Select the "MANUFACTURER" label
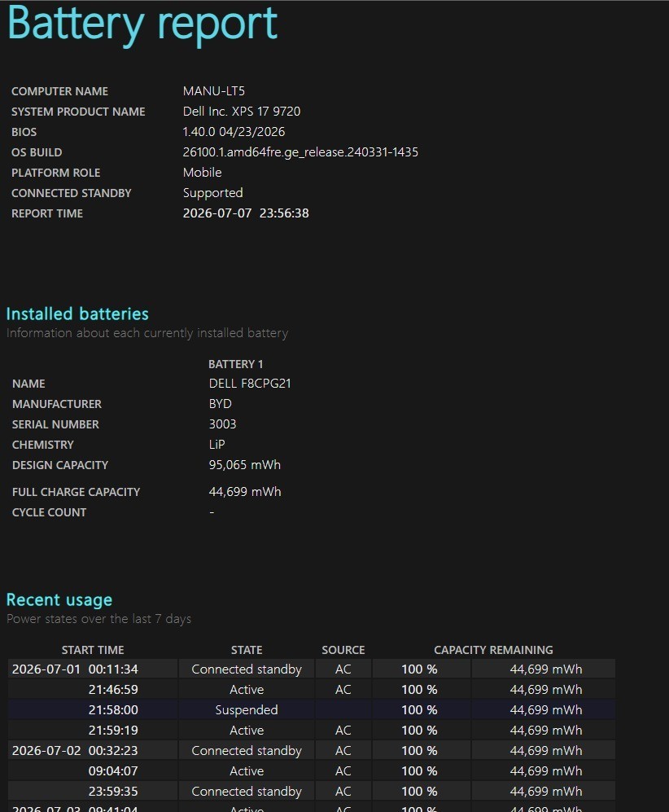This screenshot has width=669, height=812. coord(57,404)
